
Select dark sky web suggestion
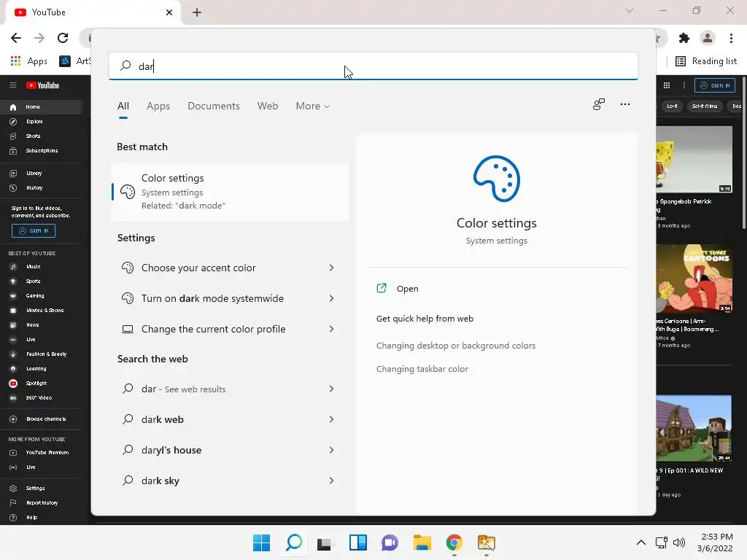click(x=160, y=481)
